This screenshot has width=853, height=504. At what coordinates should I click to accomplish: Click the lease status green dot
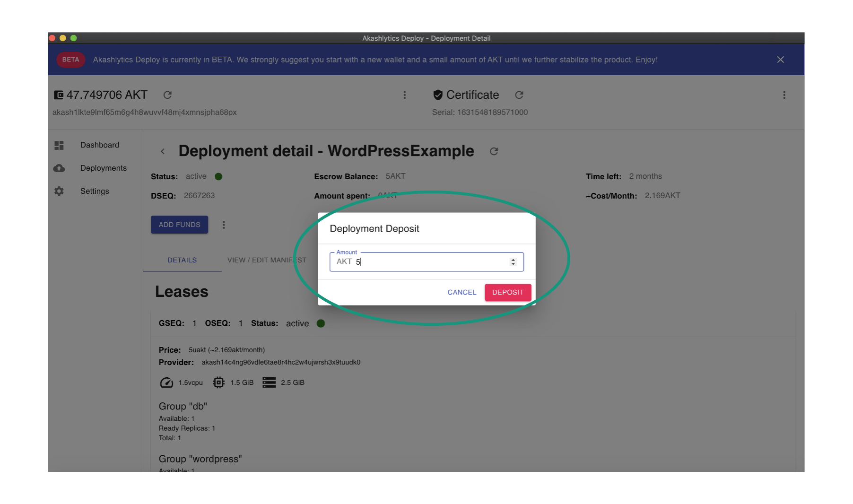point(321,324)
